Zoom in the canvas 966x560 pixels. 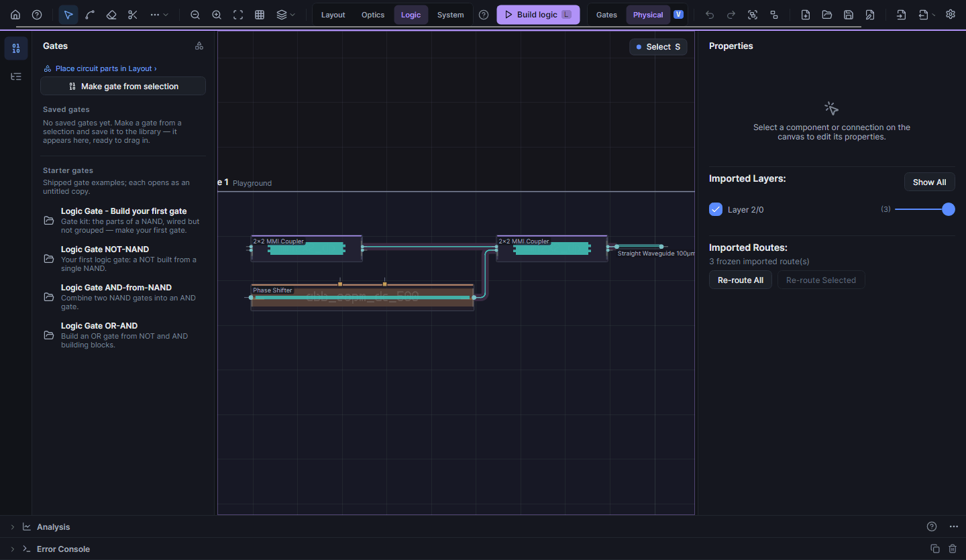point(217,15)
